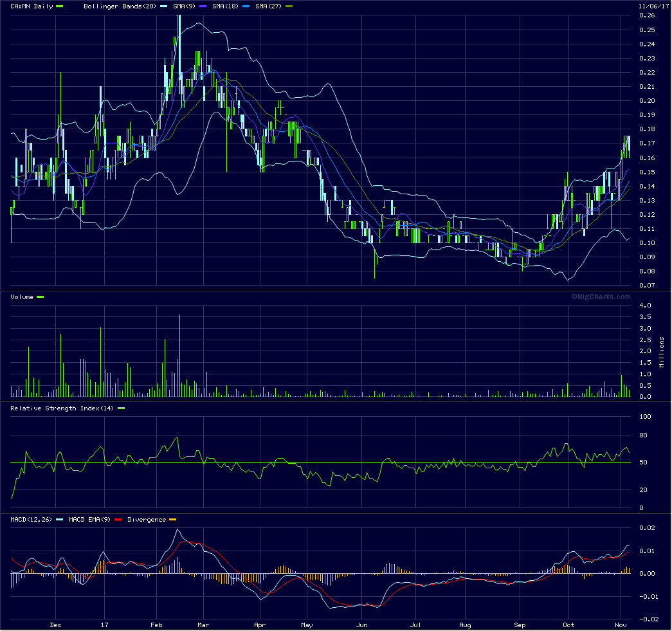Click the cyan MACD legend swatch
This screenshot has width=672, height=631.
60,519
